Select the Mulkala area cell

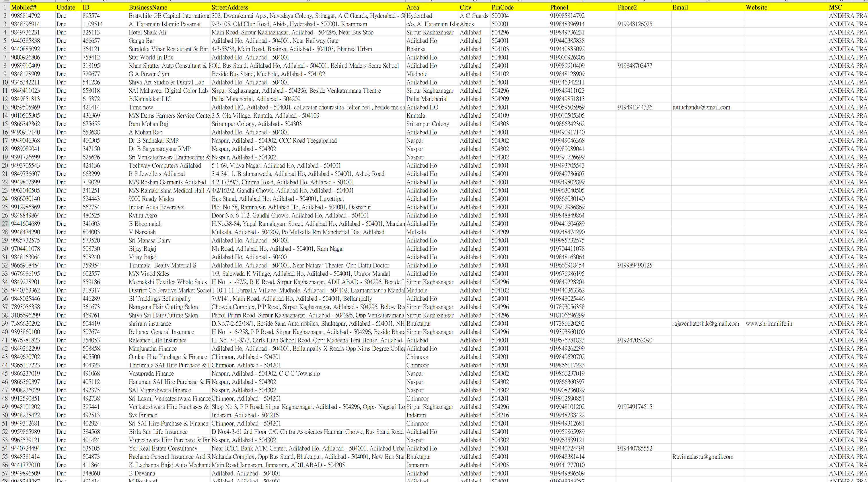pos(432,232)
